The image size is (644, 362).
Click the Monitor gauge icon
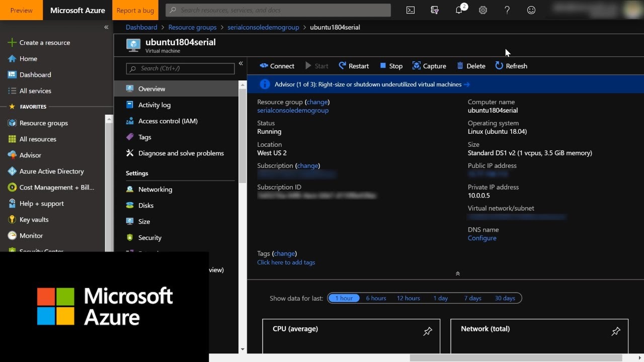(12, 236)
